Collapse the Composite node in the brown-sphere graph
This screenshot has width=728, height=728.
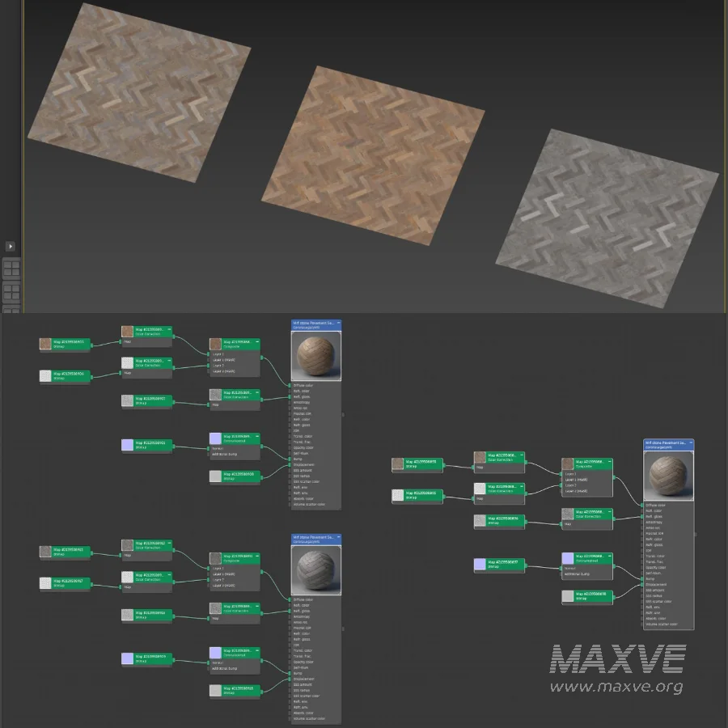point(256,341)
